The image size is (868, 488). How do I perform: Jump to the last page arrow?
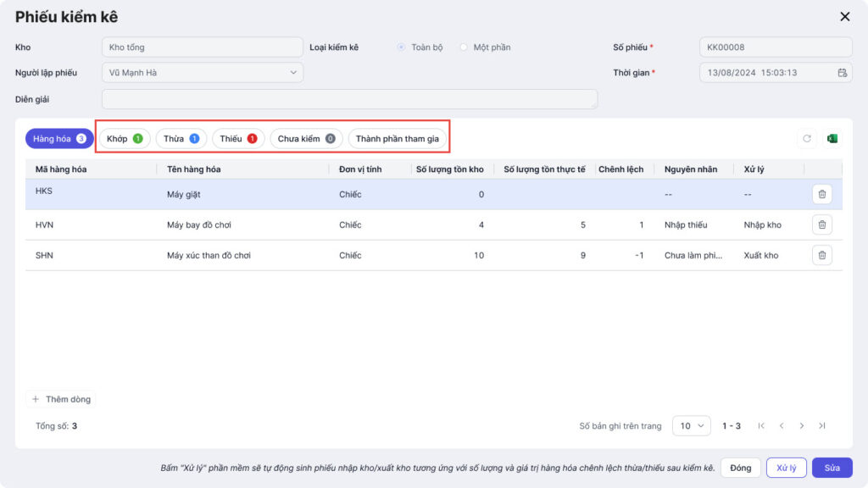[822, 426]
